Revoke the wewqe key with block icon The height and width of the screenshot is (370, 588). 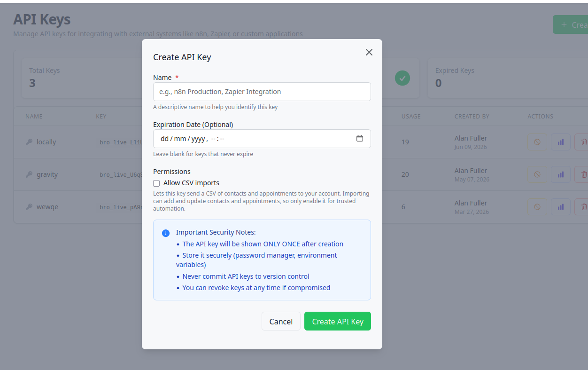pyautogui.click(x=537, y=207)
